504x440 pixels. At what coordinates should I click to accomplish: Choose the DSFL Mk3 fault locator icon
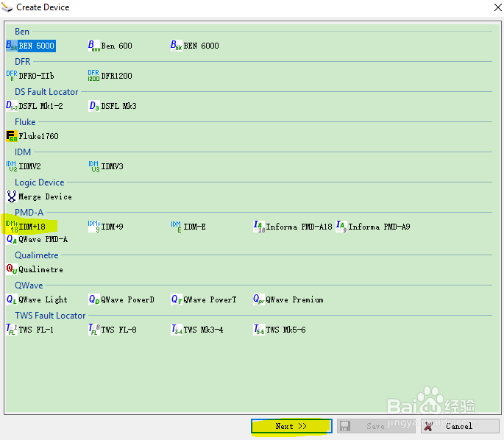[x=94, y=106]
